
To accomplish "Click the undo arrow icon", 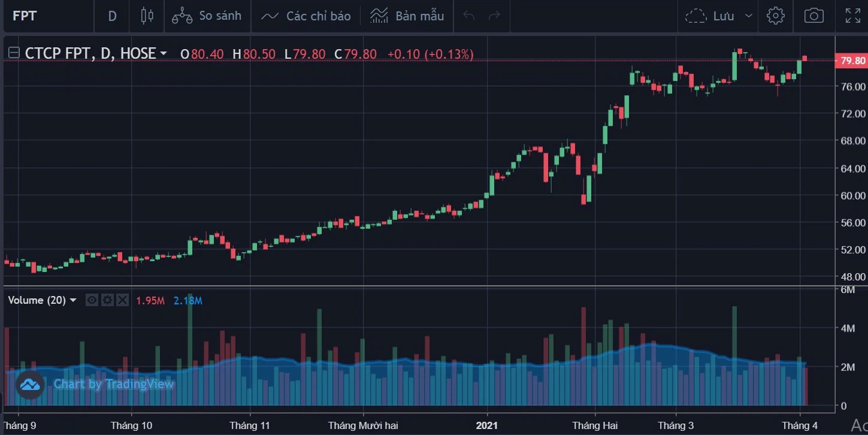I will [x=469, y=16].
